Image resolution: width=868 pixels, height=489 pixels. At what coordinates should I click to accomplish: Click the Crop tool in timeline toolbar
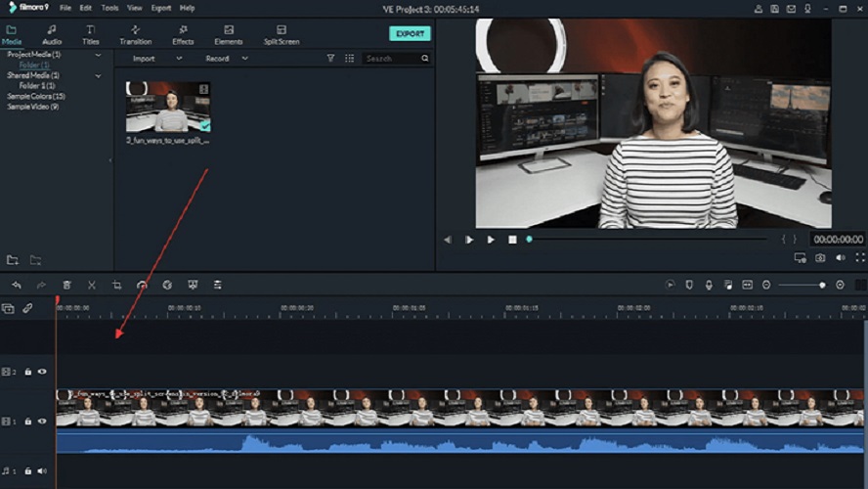(x=117, y=285)
